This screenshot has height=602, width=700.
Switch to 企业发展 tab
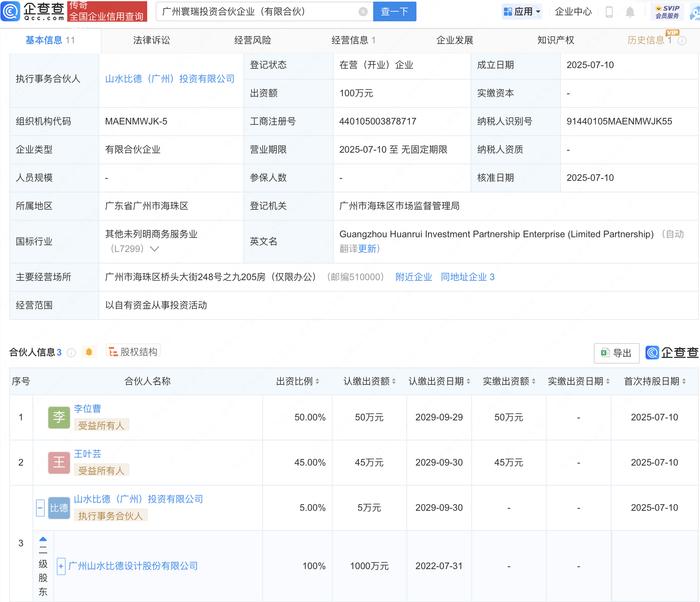454,40
